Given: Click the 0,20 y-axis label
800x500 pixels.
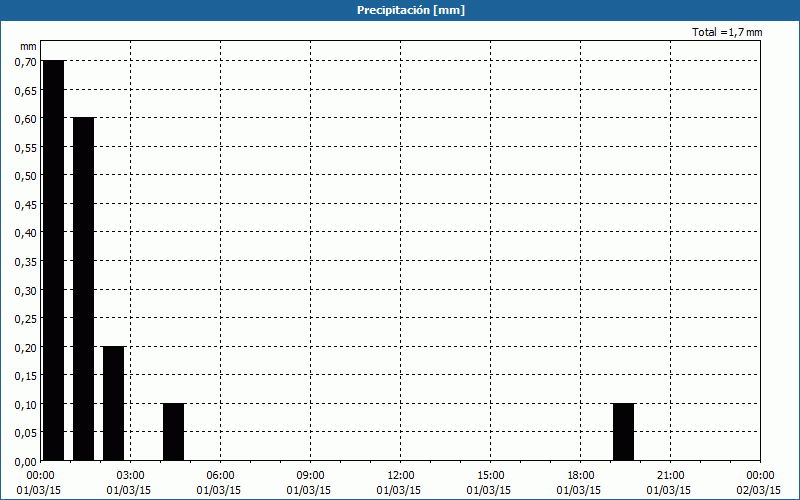Looking at the screenshot, I should 26,348.
